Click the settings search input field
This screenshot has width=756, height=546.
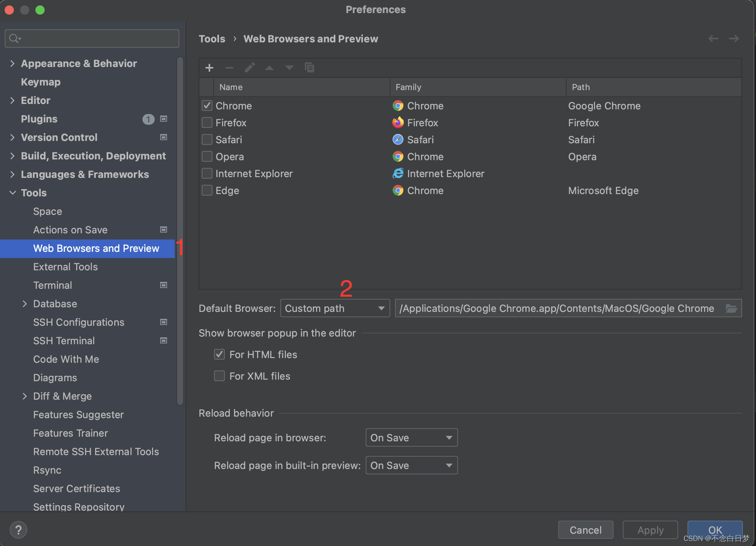pyautogui.click(x=96, y=39)
